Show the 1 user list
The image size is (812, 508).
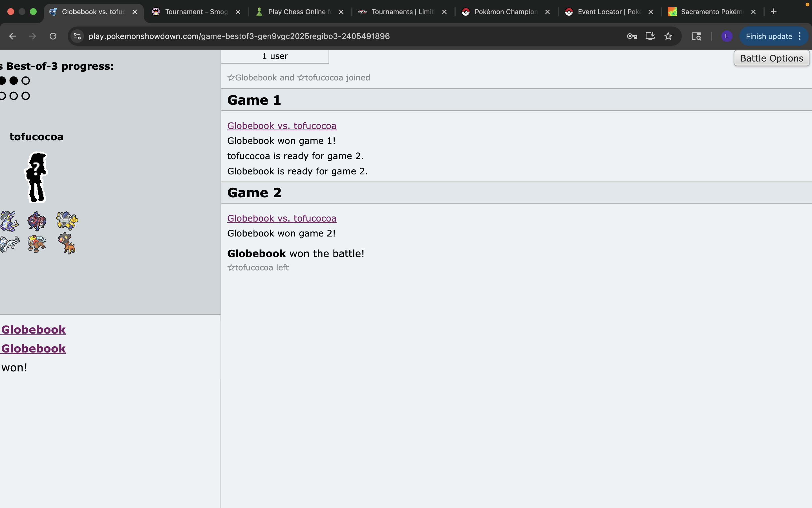(x=275, y=56)
